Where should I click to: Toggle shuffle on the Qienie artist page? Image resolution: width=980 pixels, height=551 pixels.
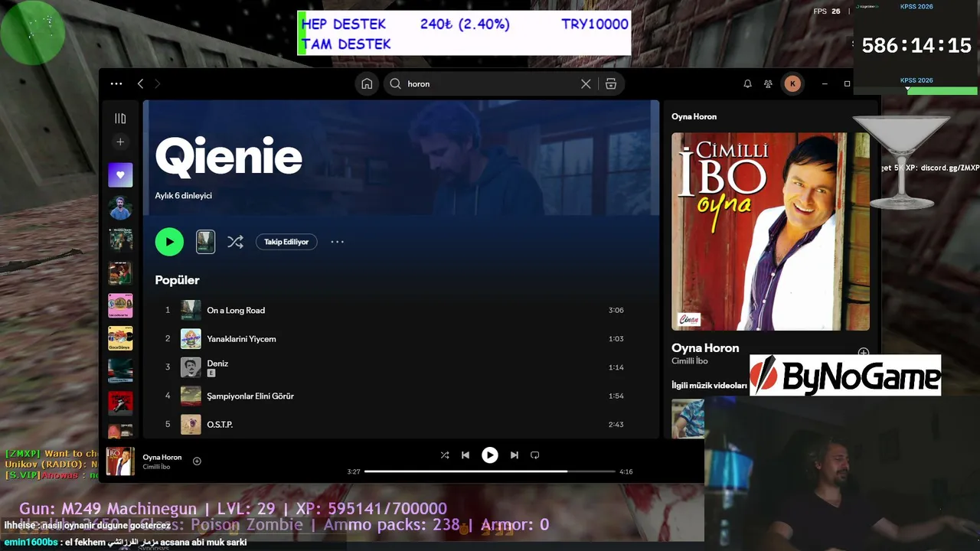(x=235, y=242)
